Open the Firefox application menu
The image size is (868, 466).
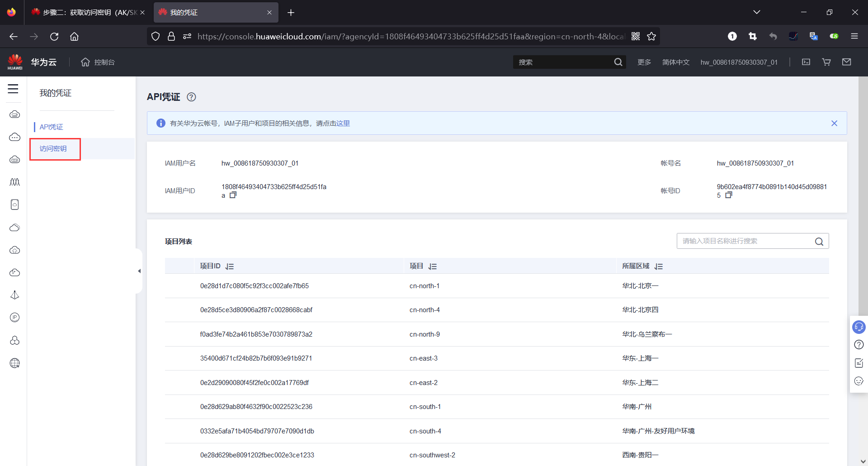pyautogui.click(x=854, y=37)
